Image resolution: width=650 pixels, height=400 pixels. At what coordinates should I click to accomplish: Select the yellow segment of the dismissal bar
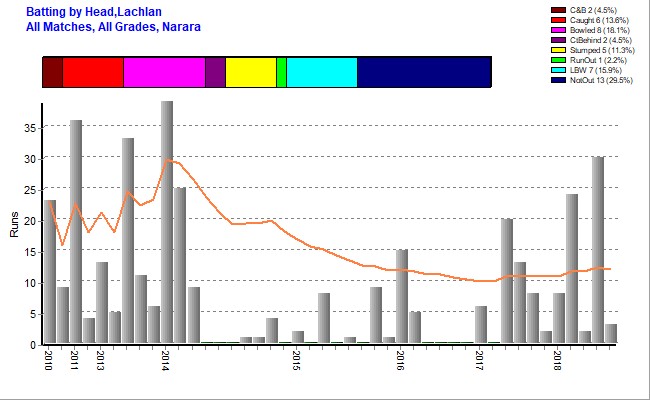(250, 73)
